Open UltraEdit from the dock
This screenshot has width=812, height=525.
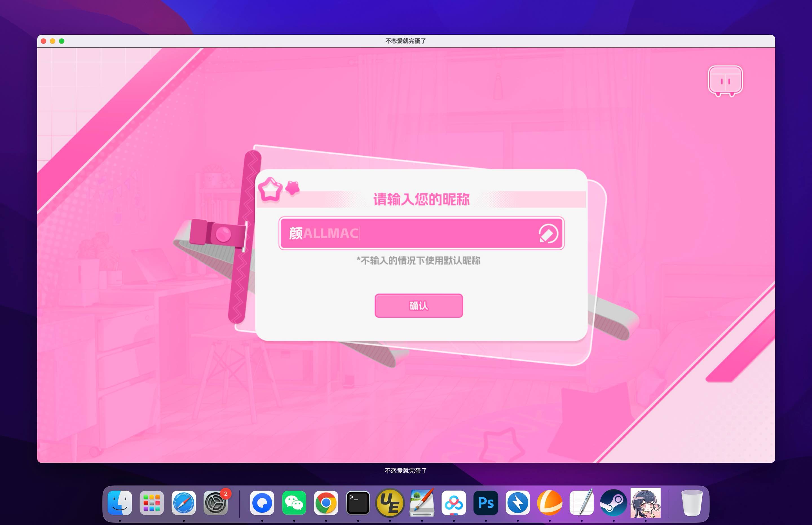390,503
